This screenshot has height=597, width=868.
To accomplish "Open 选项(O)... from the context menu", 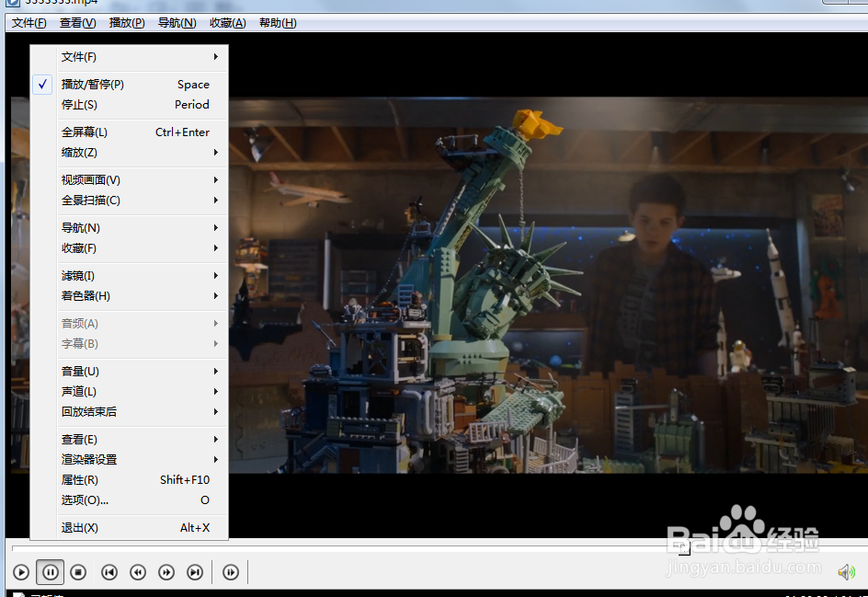I will tap(129, 500).
